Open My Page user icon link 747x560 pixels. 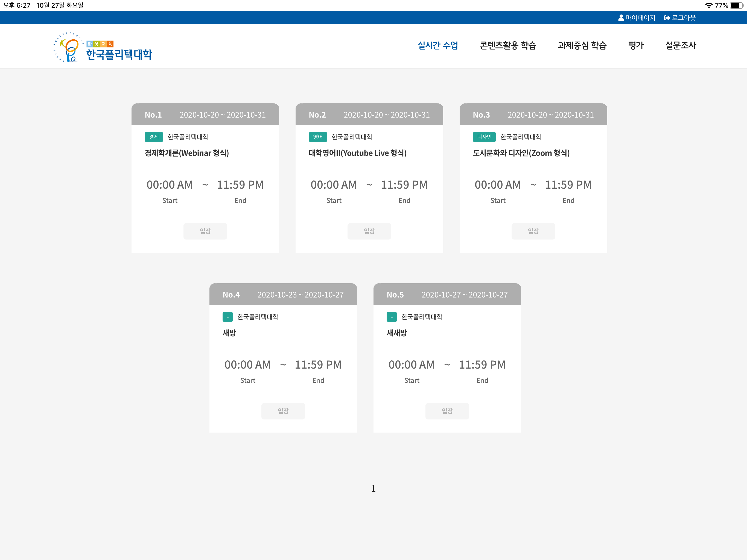pyautogui.click(x=621, y=17)
